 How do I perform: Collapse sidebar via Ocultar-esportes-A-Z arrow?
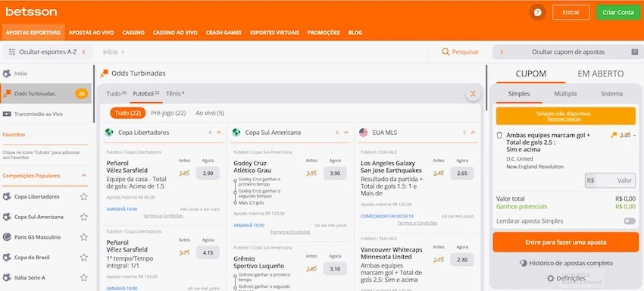pos(84,52)
